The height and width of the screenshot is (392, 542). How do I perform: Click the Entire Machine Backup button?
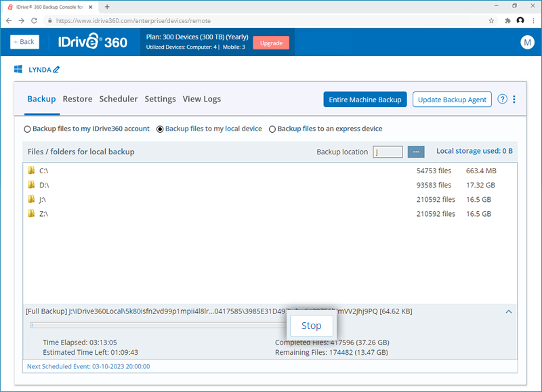[x=365, y=100]
